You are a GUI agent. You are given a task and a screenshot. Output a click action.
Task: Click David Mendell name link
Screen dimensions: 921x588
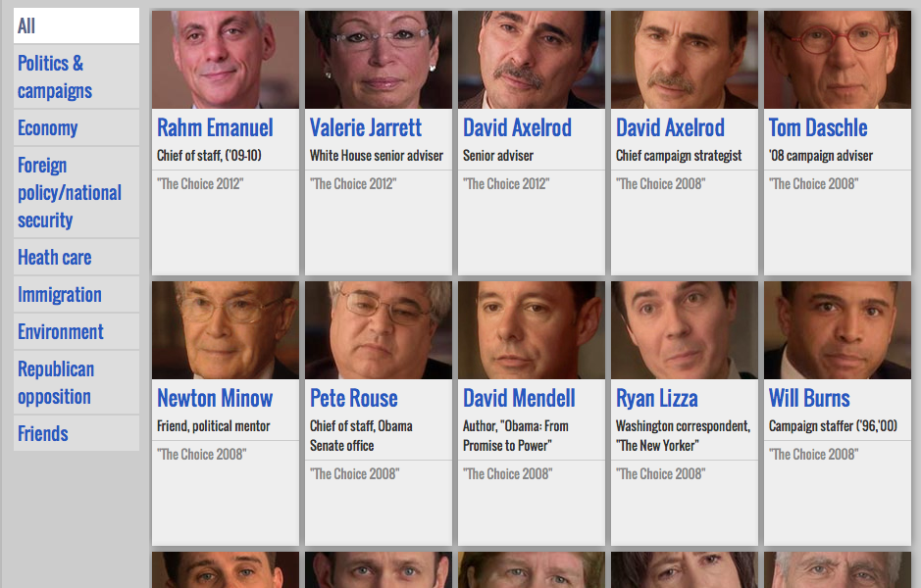(519, 399)
